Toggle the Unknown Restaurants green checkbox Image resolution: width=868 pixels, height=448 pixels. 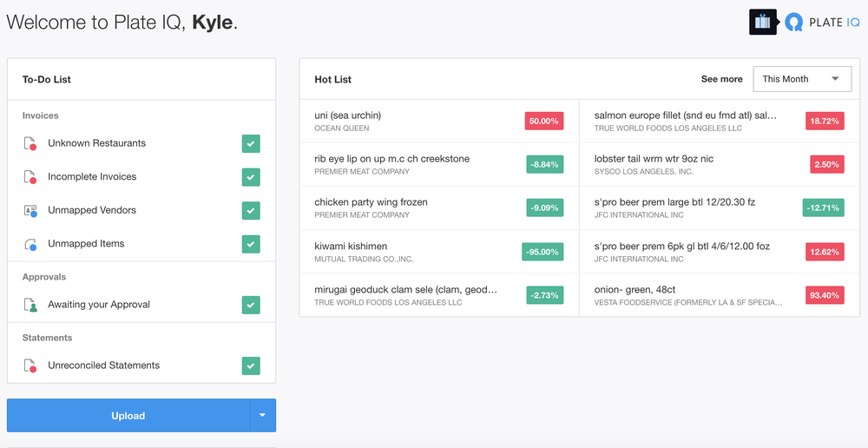point(251,144)
